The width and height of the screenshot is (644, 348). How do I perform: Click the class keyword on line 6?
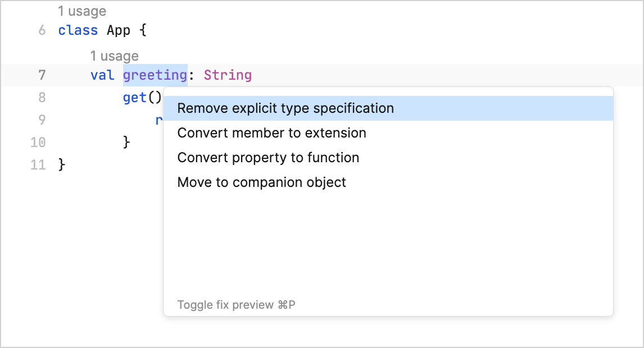(78, 30)
